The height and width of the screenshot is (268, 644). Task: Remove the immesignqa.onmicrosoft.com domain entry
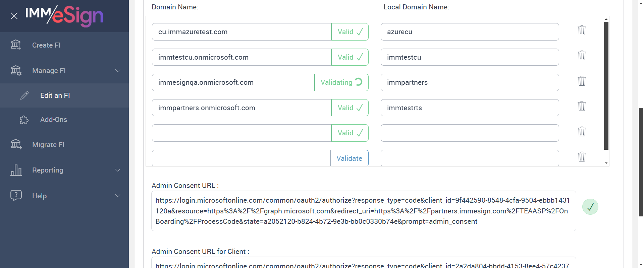(x=582, y=81)
